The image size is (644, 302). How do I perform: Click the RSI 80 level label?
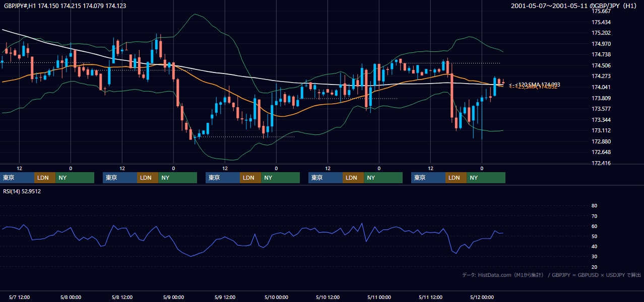click(594, 206)
